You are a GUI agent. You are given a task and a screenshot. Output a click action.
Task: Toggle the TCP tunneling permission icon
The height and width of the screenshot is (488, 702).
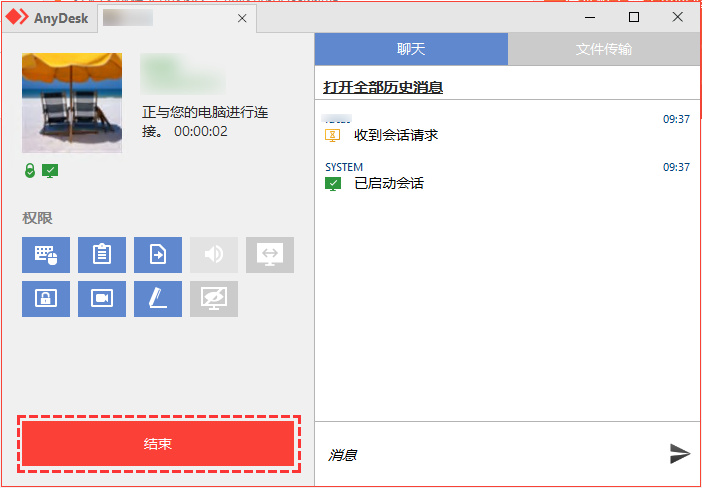click(x=270, y=255)
